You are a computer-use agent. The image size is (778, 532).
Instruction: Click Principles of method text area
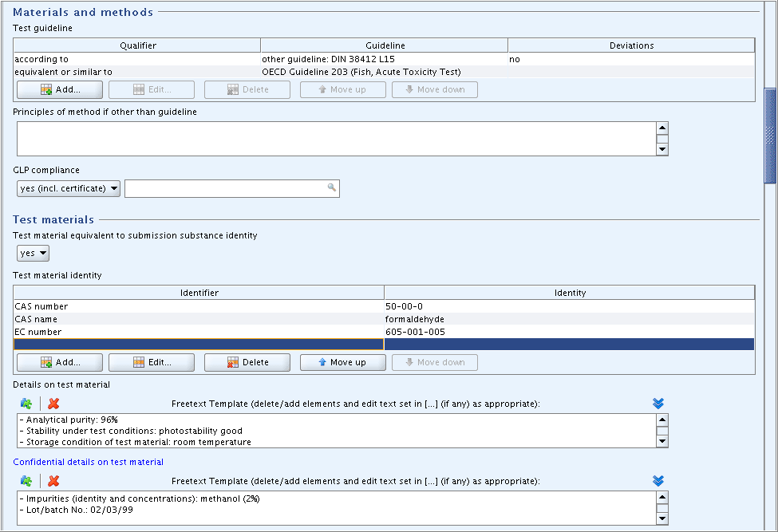[x=337, y=139]
